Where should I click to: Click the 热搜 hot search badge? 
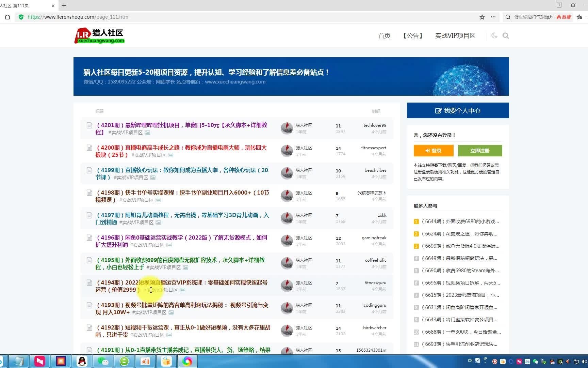[564, 17]
